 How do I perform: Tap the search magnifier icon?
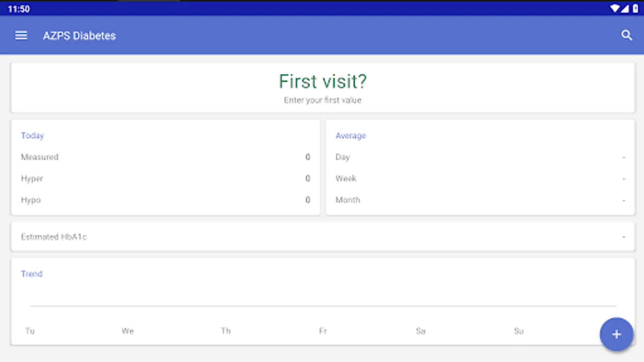tap(626, 35)
